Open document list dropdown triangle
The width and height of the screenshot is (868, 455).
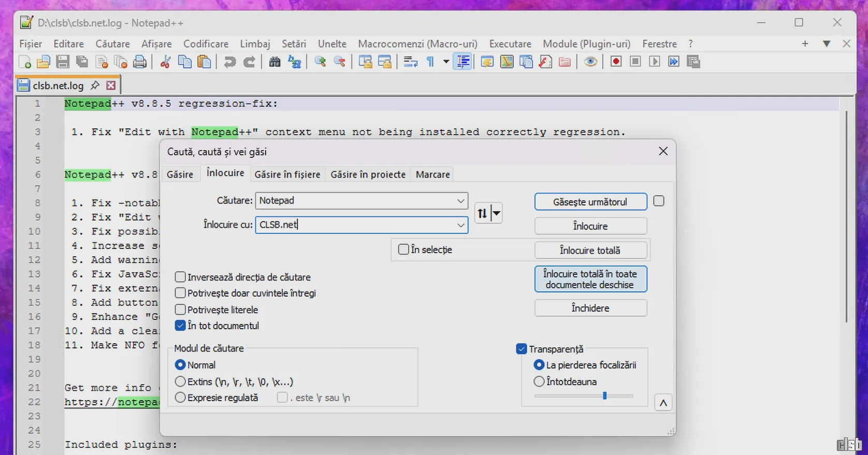pyautogui.click(x=827, y=44)
